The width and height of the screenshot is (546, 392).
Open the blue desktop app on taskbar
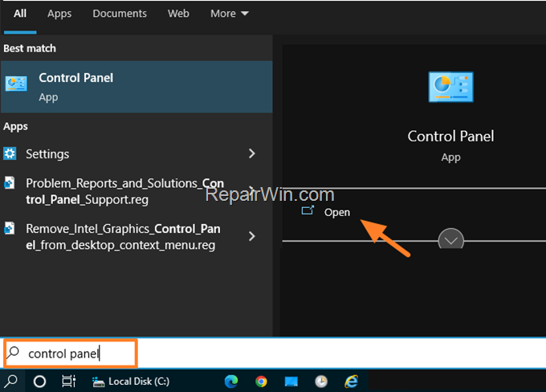pos(291,382)
